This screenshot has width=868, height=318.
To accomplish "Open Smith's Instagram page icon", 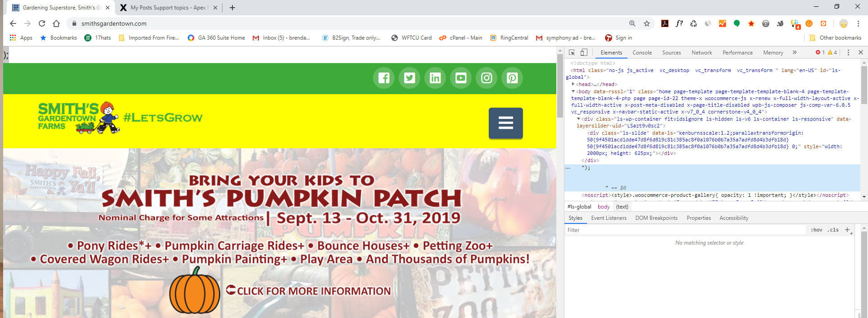I will pyautogui.click(x=486, y=78).
